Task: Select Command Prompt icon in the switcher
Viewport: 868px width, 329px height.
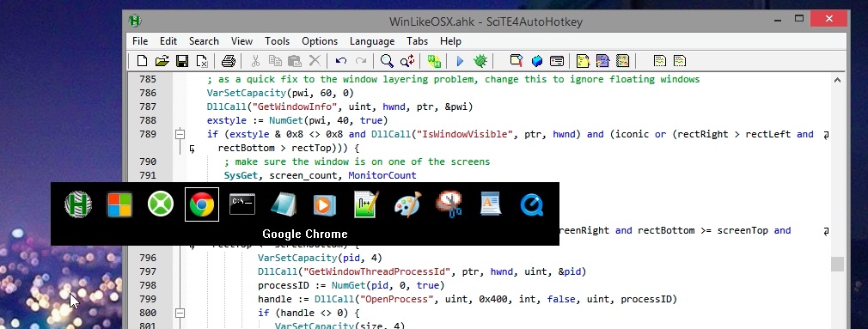Action: coord(242,204)
